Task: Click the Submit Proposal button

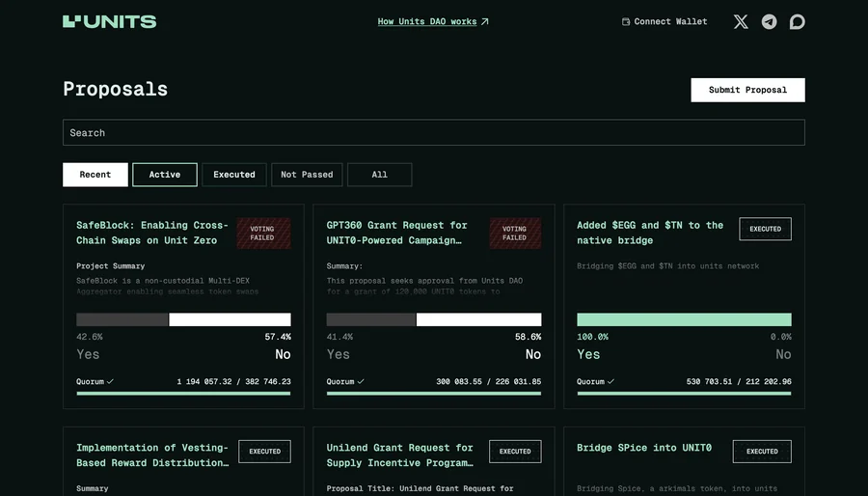Action: [x=747, y=90]
